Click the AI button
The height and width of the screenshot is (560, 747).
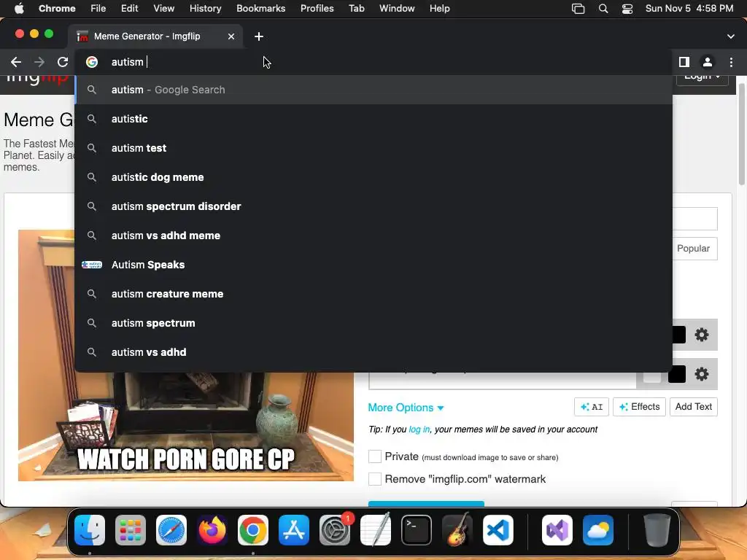591,407
